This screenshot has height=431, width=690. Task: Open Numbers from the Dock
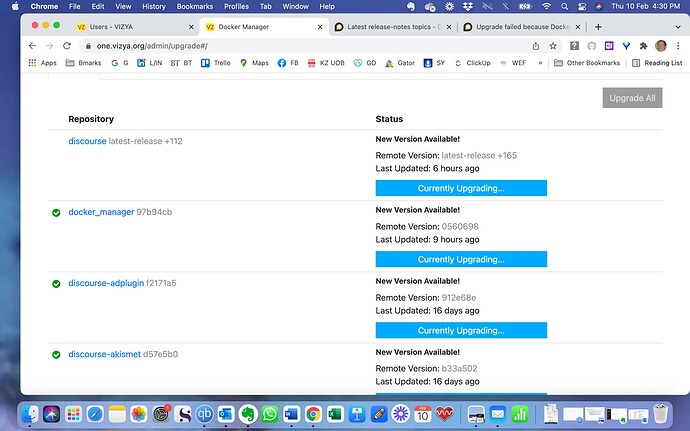pos(520,414)
